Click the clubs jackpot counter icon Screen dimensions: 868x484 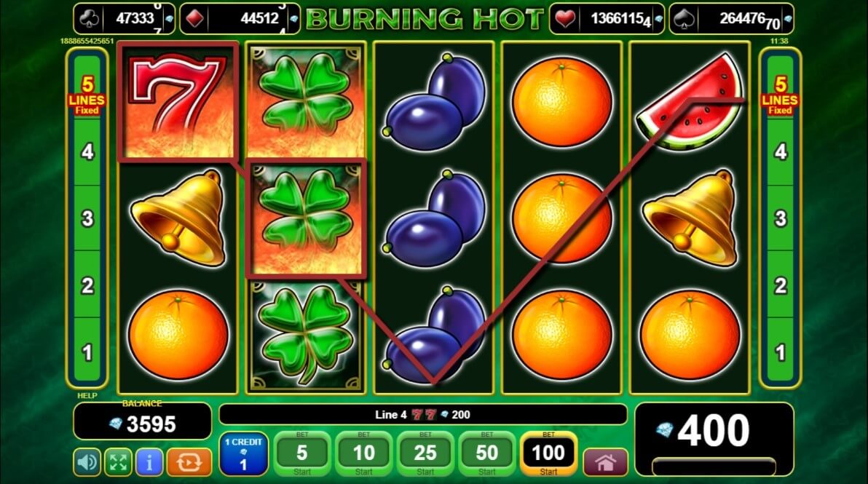pyautogui.click(x=90, y=19)
